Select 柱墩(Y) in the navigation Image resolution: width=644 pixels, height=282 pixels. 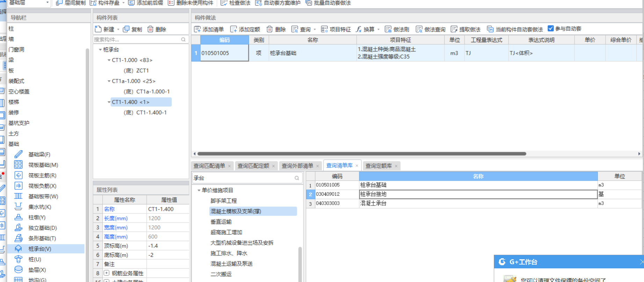click(x=37, y=217)
